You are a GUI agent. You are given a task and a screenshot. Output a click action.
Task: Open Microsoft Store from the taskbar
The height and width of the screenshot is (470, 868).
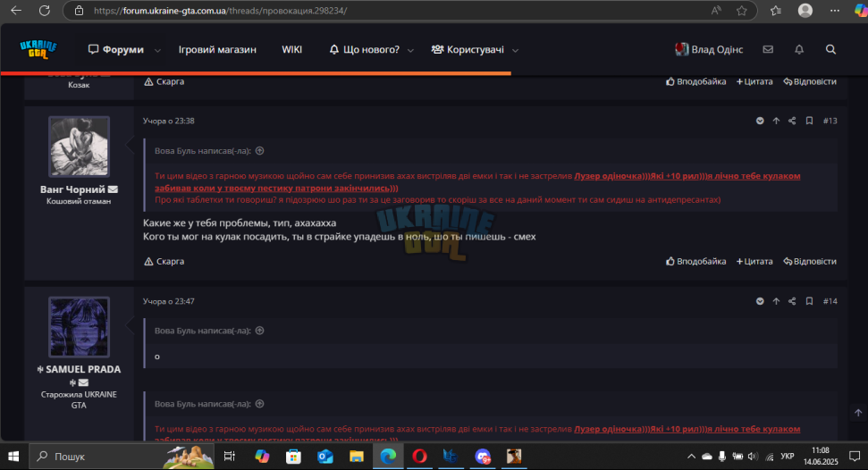coord(293,457)
